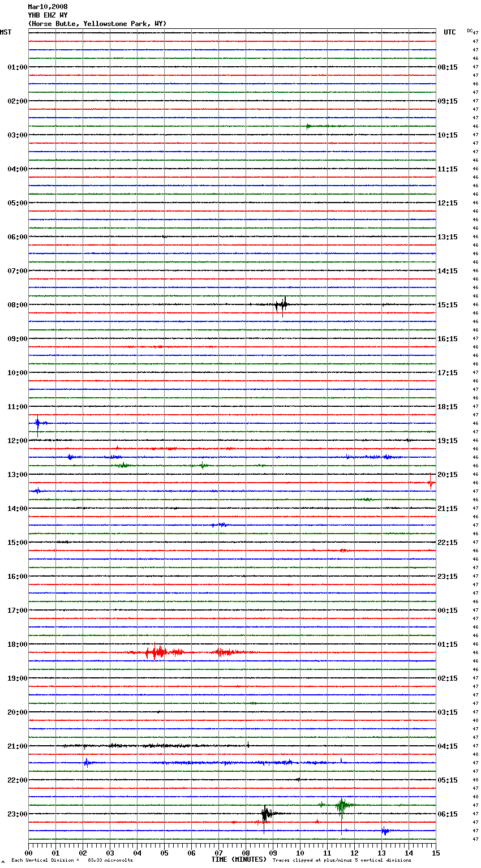Viewport: 481px width, 868px height.
Task: Select the 01:00 MST time label
Action: [18, 67]
